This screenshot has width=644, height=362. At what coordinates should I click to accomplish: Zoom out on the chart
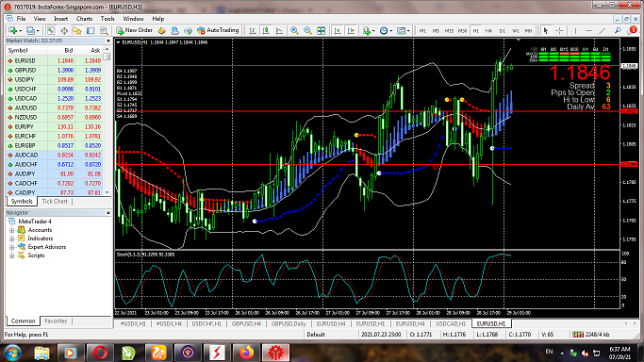pyautogui.click(x=307, y=30)
